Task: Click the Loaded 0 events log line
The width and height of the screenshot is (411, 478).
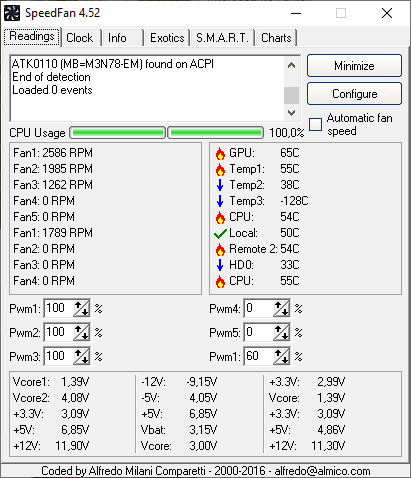Action: (52, 90)
